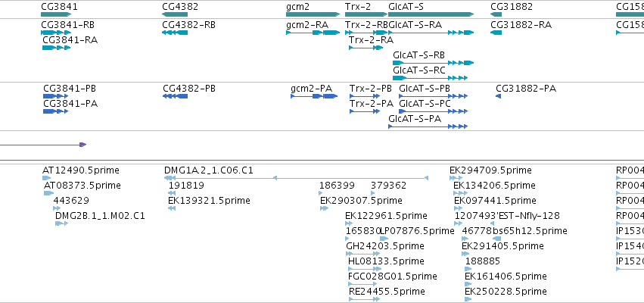
Task: Select EST bs65h12.5prime
Action: [530, 232]
